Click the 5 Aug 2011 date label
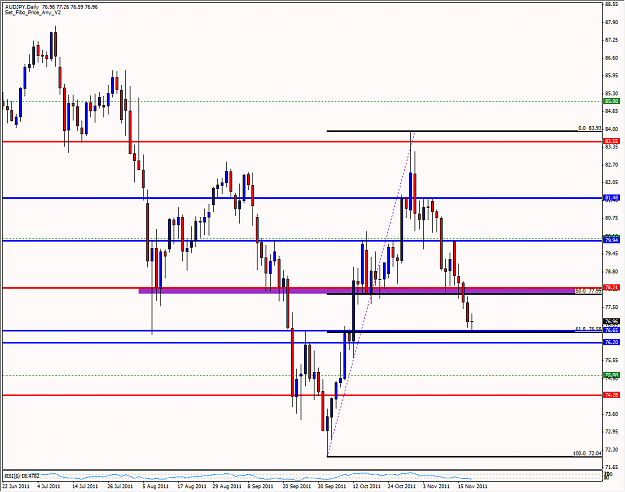 point(156,486)
